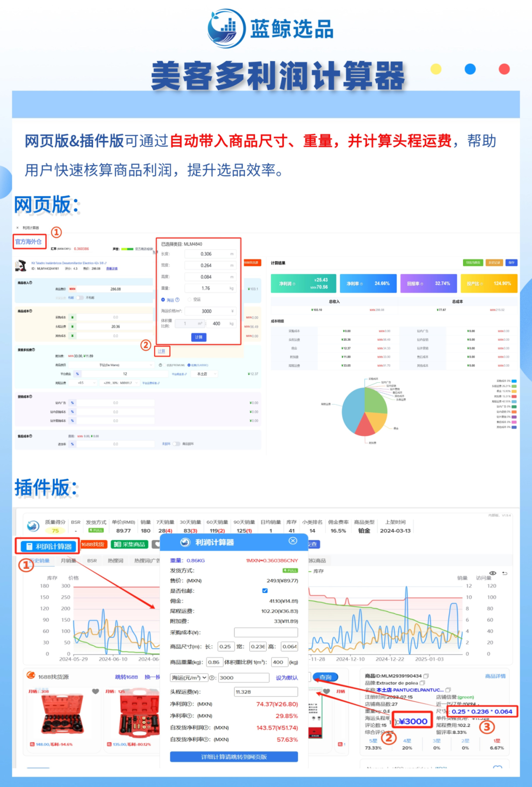Click the 佣金 legend swatch
Screen dimensions: 532x787
point(514,391)
